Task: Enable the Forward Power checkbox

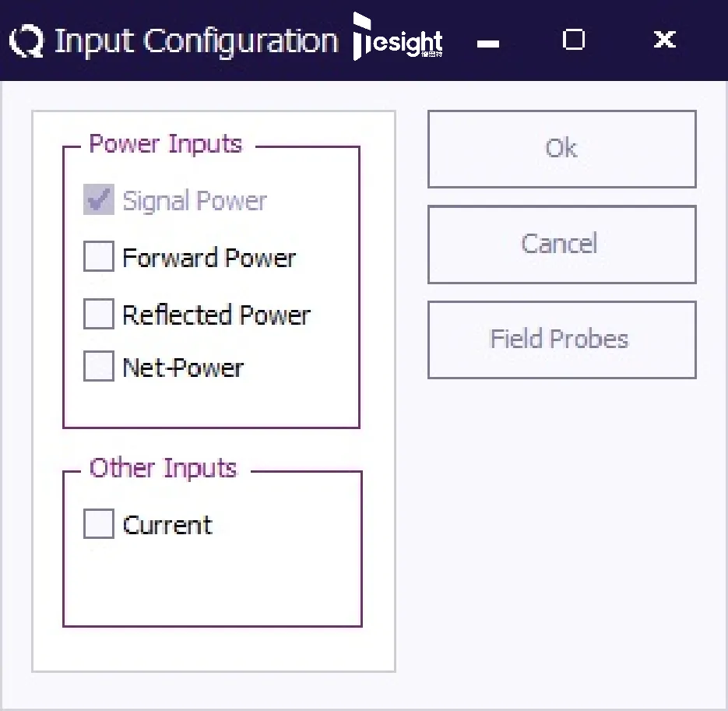Action: [99, 257]
